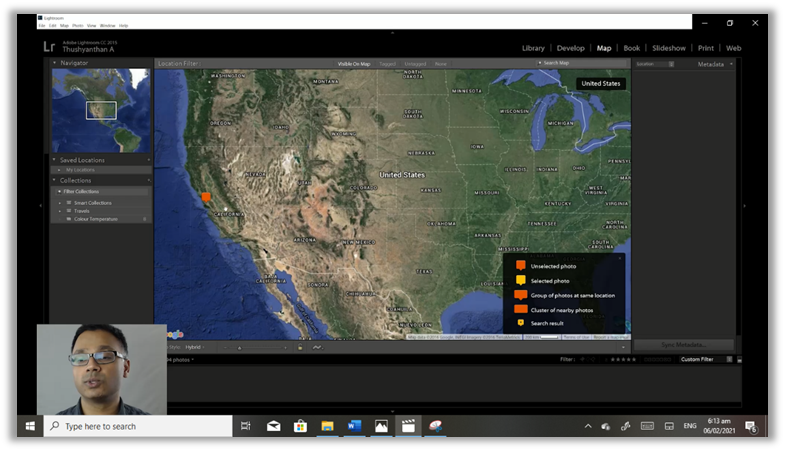Open Microsoft Store from the taskbar
This screenshot has width=785, height=451.
300,426
